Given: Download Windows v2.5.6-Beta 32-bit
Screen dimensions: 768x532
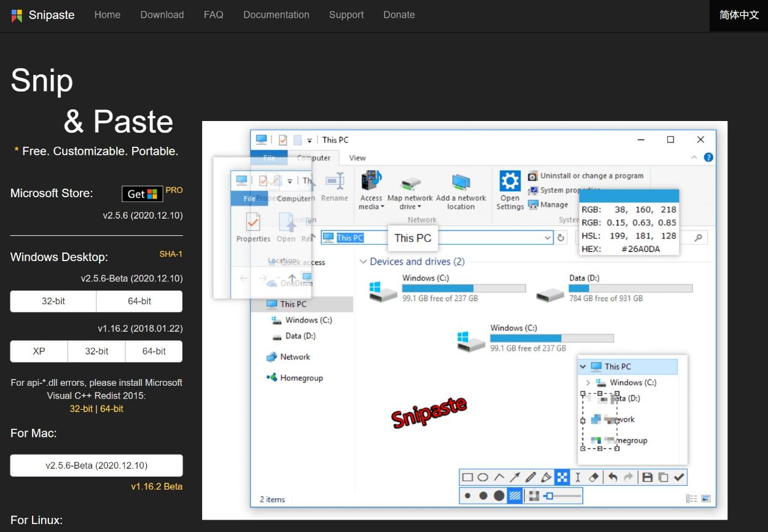Looking at the screenshot, I should pyautogui.click(x=53, y=301).
